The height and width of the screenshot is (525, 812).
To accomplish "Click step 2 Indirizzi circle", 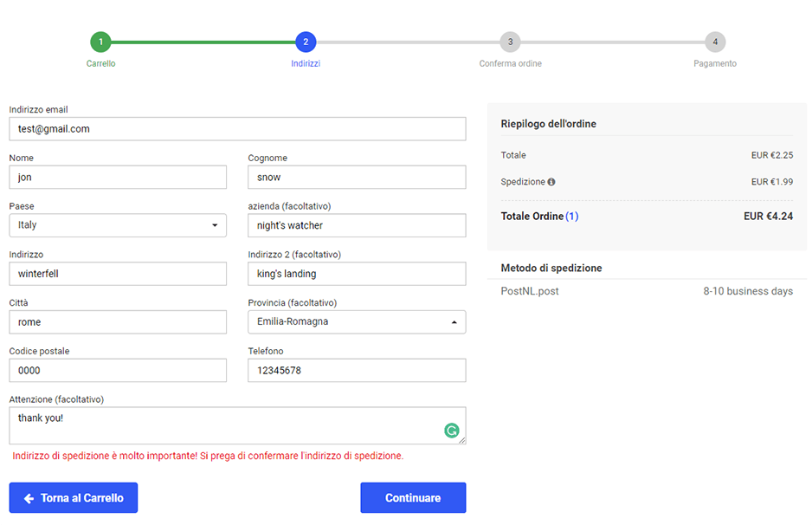I will click(305, 42).
